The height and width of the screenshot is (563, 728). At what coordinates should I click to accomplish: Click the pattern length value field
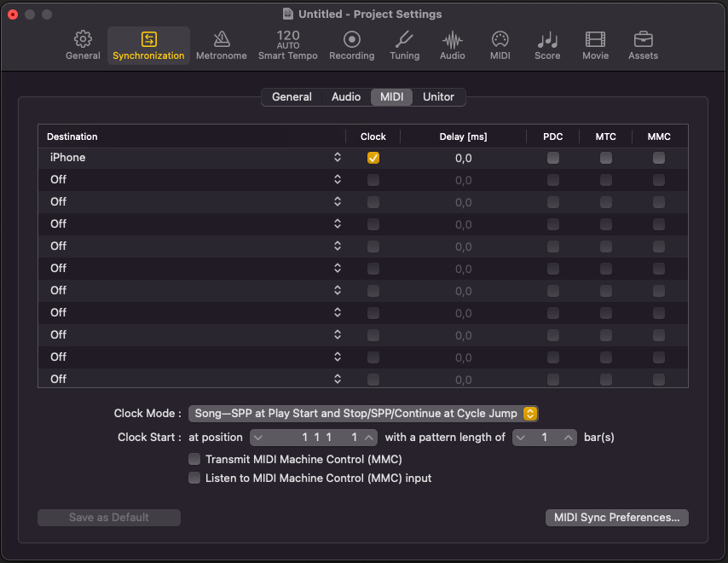[545, 438]
